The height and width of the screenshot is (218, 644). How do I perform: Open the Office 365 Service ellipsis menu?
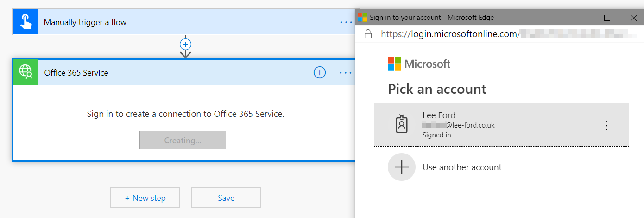click(x=346, y=72)
